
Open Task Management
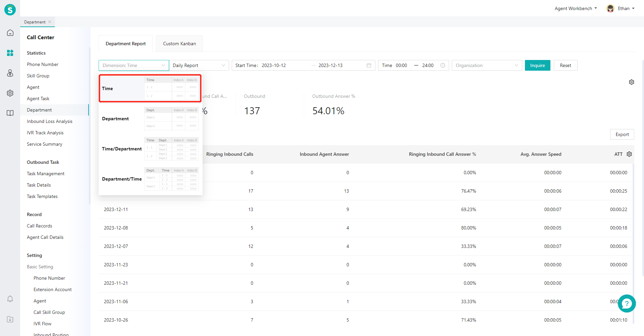tap(46, 174)
